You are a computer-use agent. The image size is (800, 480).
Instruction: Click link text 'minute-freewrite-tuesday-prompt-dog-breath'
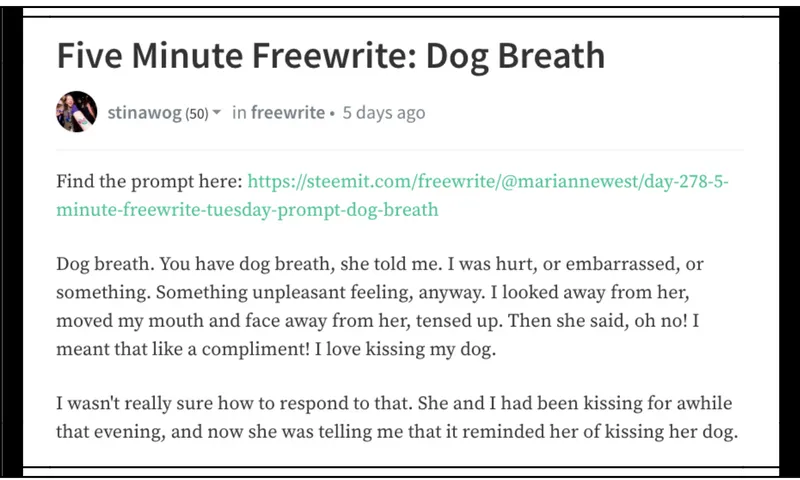tap(247, 210)
